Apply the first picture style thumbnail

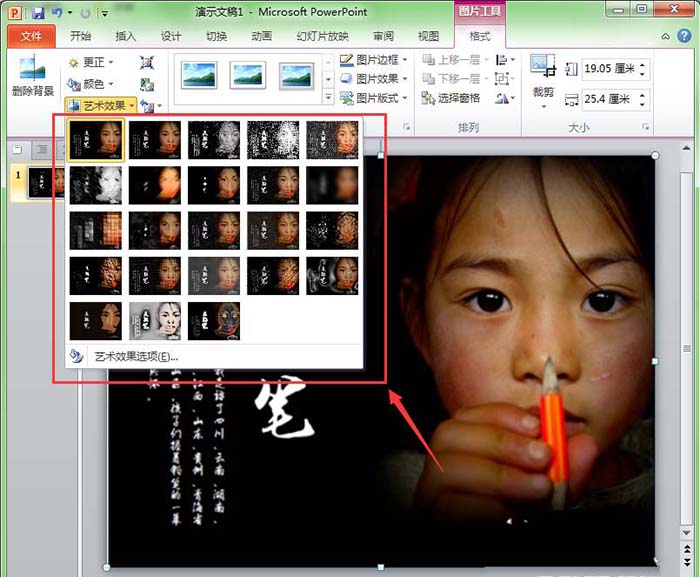(199, 75)
